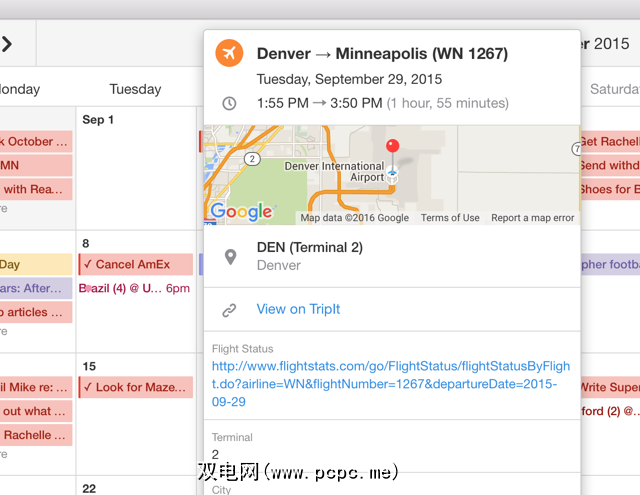Click the chain link icon beside TripIt

click(x=229, y=310)
